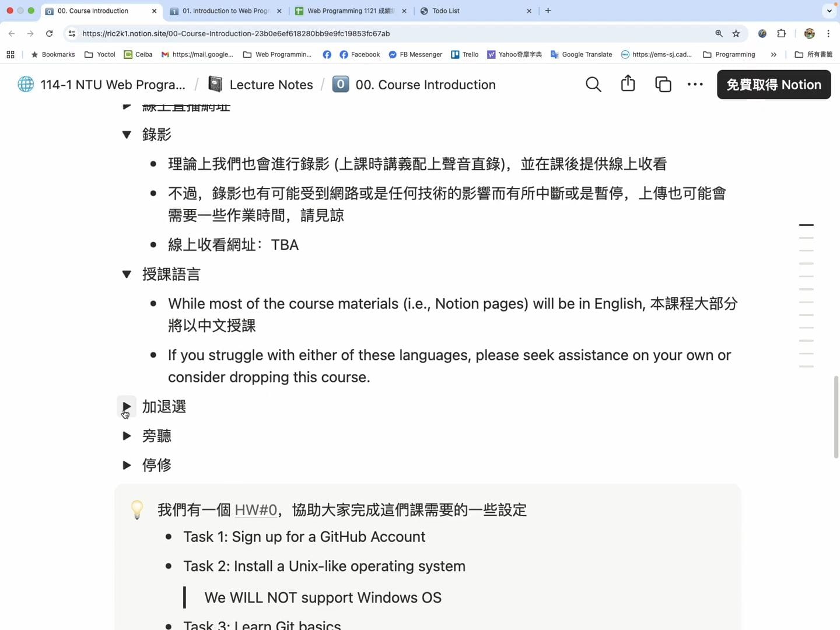Expand the 停修 section triangle
840x630 pixels.
127,465
